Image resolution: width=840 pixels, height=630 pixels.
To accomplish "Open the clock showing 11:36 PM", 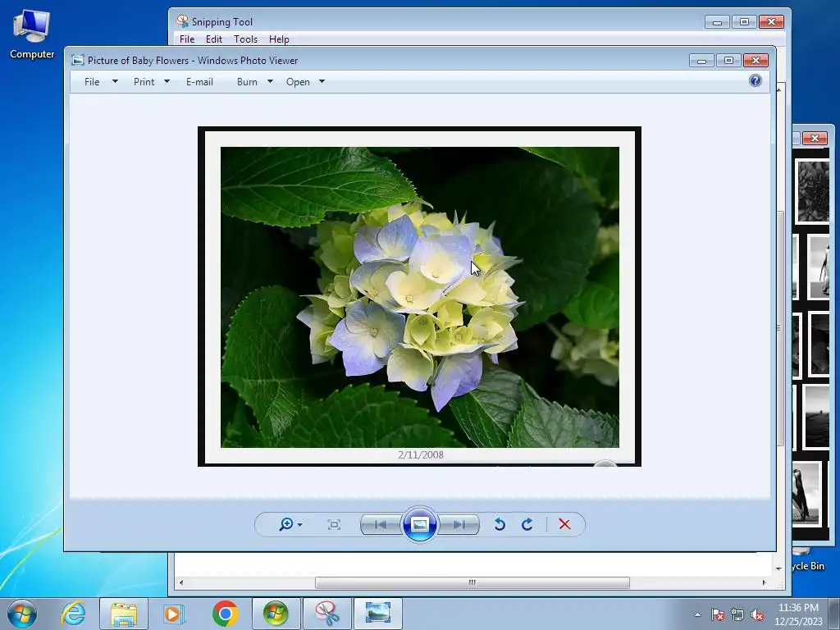I will click(798, 614).
